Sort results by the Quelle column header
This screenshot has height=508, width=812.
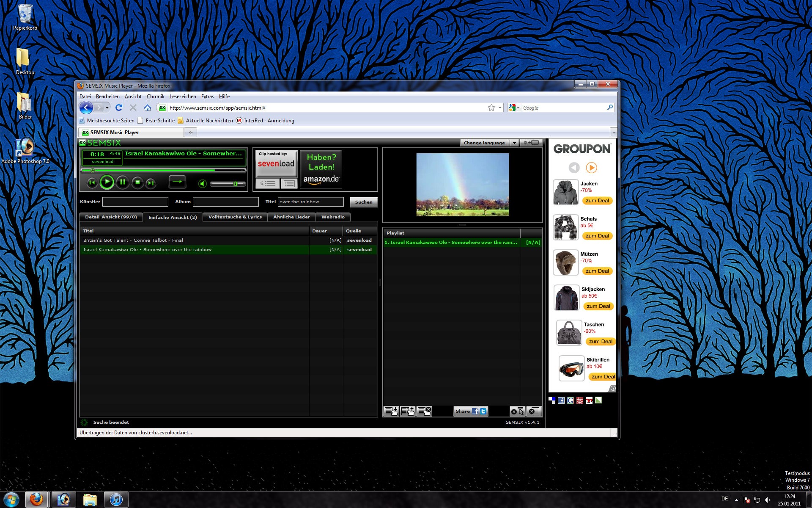tap(360, 231)
